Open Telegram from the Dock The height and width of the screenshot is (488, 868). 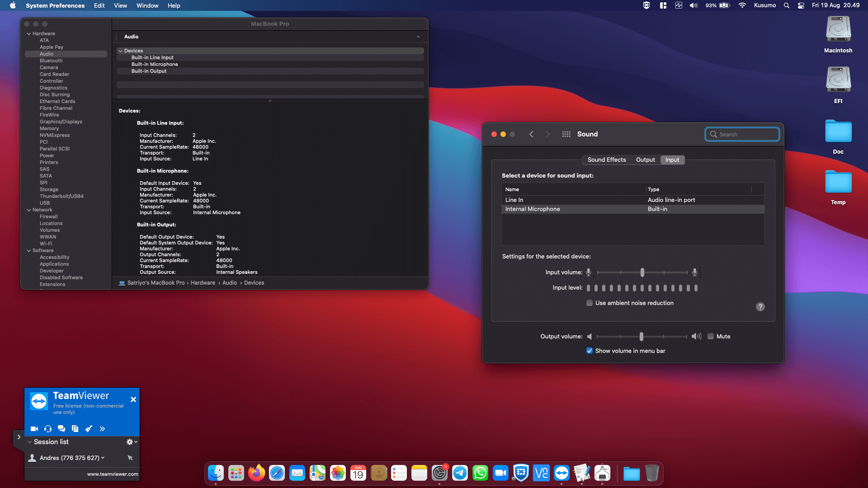point(460,473)
